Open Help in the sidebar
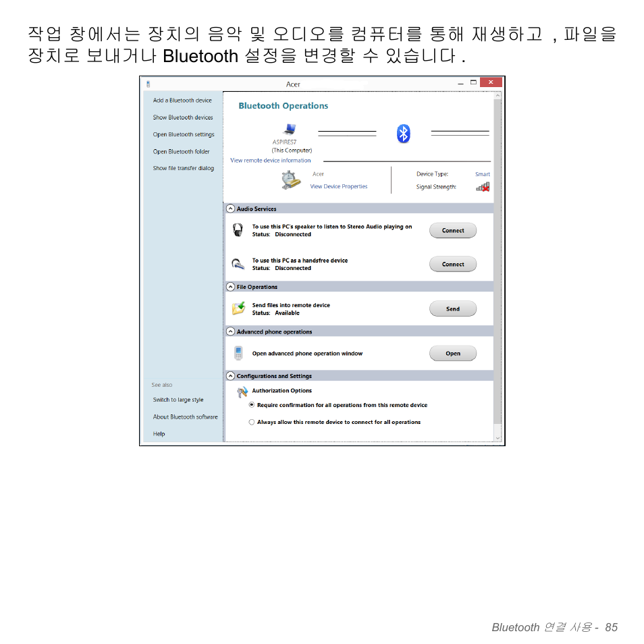 click(x=159, y=433)
